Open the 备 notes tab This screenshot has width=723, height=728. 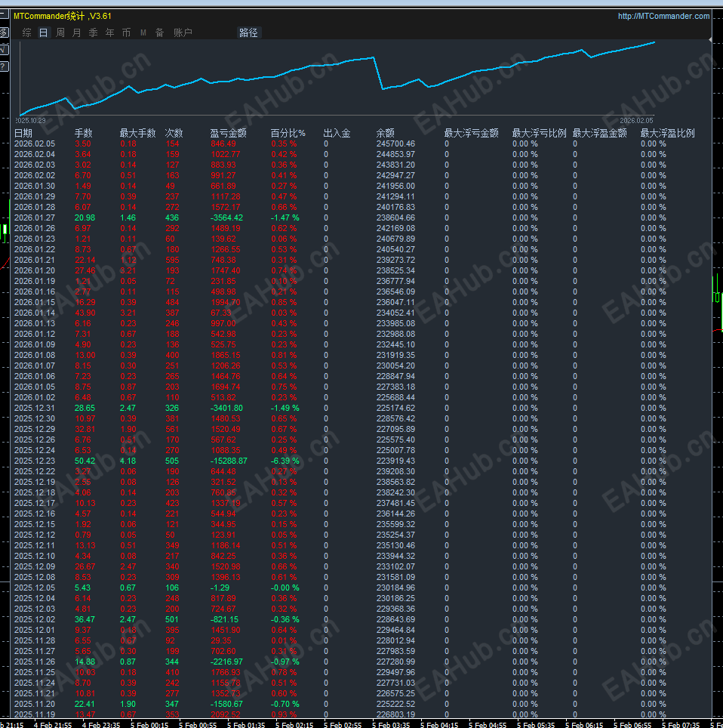point(159,32)
